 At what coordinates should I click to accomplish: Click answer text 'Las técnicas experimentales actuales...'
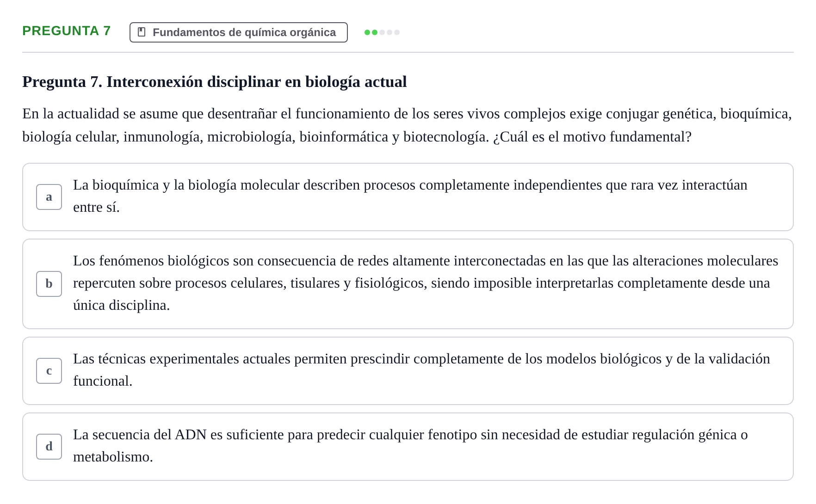pyautogui.click(x=421, y=370)
